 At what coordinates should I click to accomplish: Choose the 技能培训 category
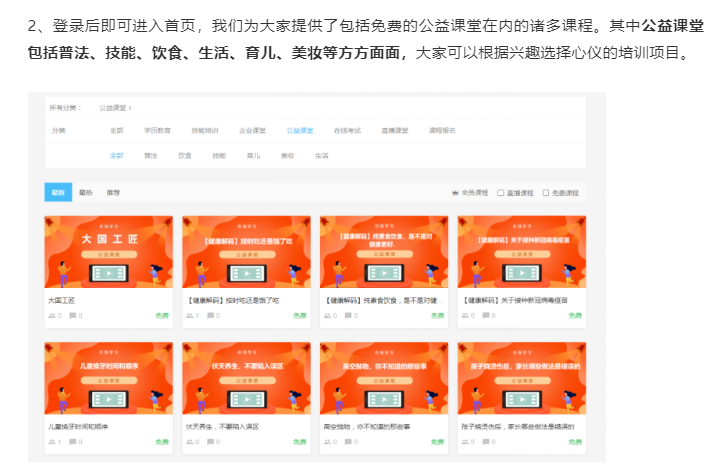pyautogui.click(x=205, y=131)
